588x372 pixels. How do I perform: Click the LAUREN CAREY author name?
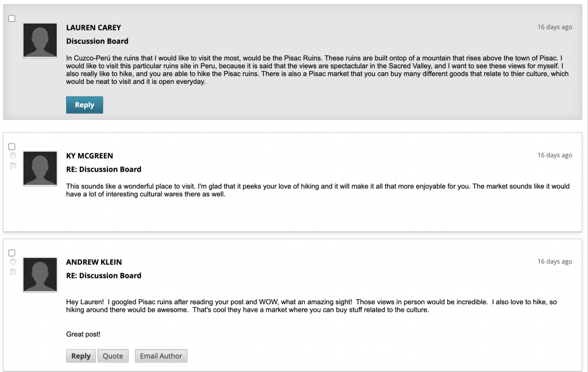pos(94,28)
